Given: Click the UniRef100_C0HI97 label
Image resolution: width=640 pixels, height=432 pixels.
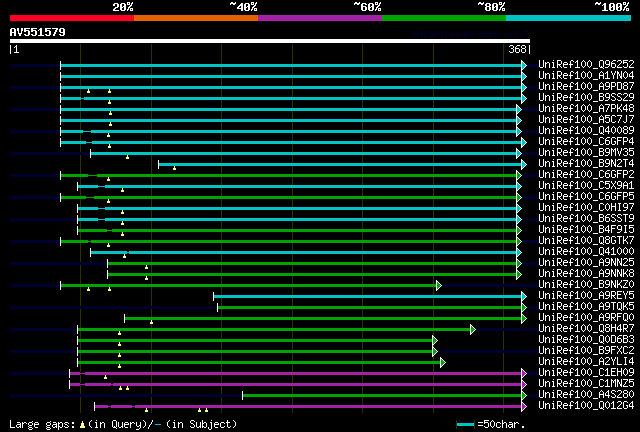Looking at the screenshot, I should 586,208.
